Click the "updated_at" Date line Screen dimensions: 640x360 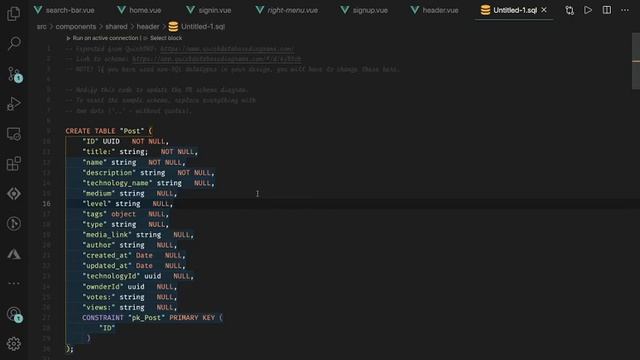(x=134, y=266)
